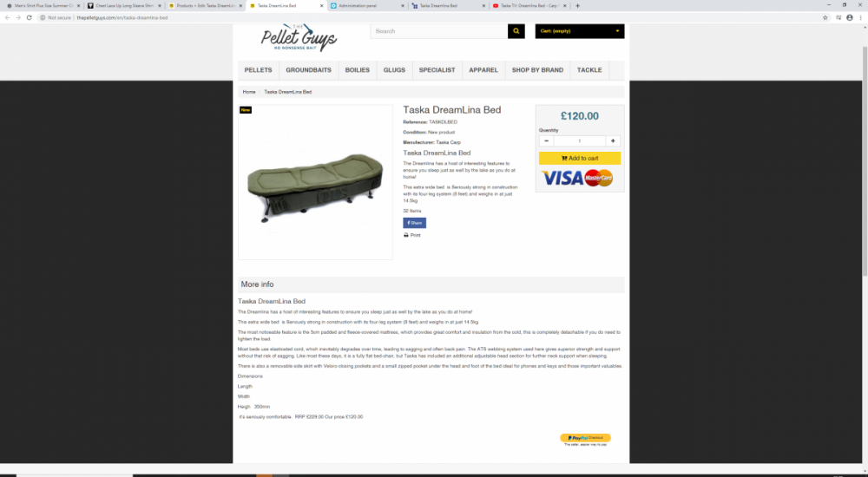Reload the page with the refresh icon
The height and width of the screenshot is (477, 868).
click(30, 17)
